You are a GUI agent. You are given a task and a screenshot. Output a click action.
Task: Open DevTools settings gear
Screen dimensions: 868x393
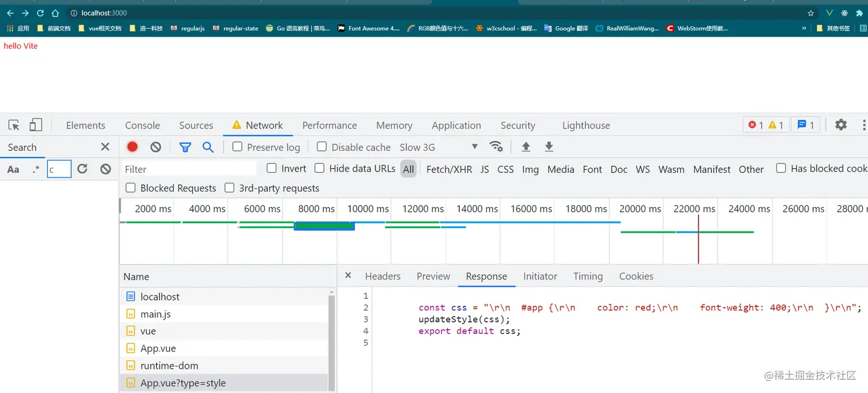(x=841, y=124)
